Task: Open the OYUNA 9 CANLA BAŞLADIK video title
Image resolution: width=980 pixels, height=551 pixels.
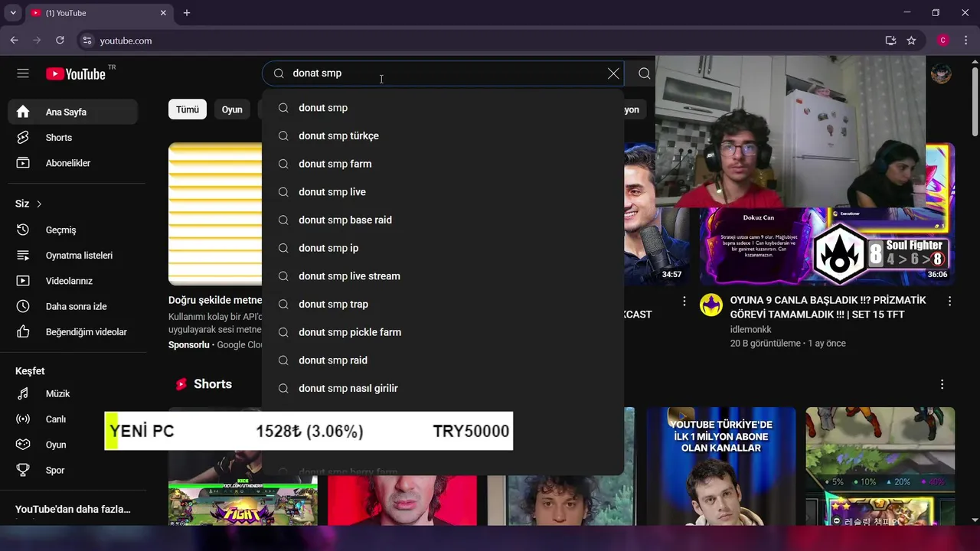Action: coord(828,308)
